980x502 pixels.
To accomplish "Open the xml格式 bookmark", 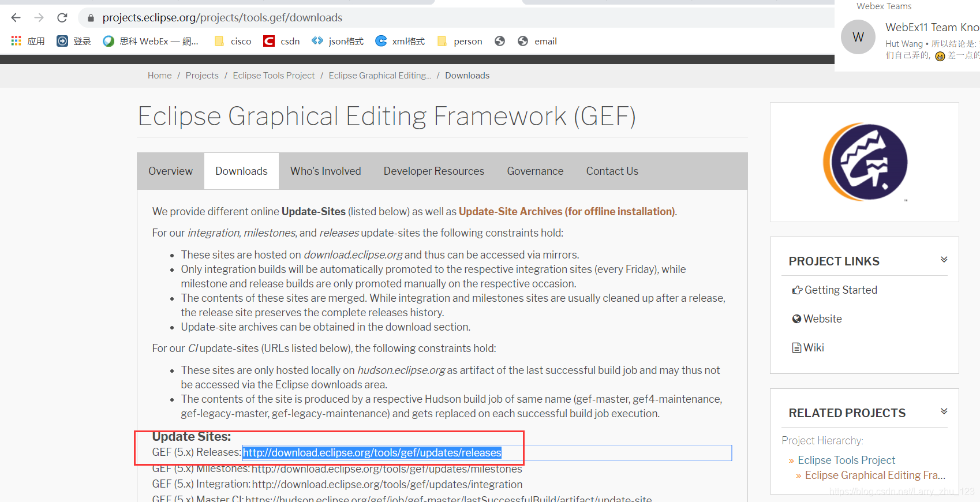I will click(400, 41).
